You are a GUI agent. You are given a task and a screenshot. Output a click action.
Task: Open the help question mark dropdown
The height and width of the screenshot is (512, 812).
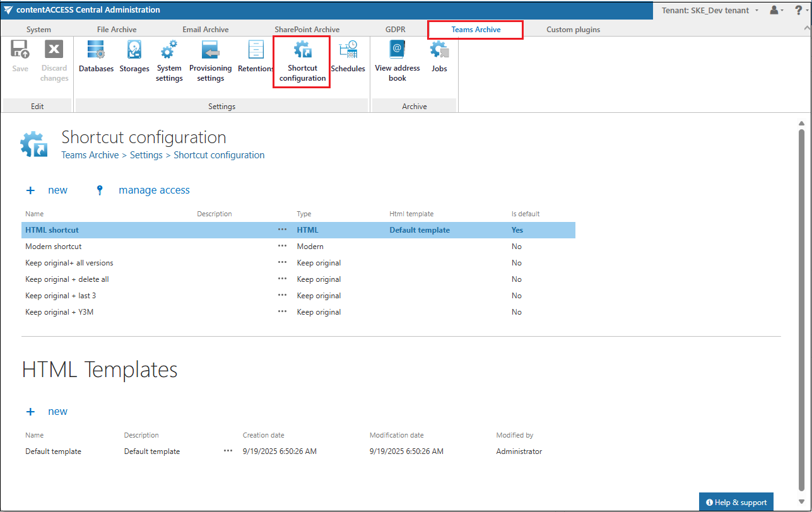799,10
